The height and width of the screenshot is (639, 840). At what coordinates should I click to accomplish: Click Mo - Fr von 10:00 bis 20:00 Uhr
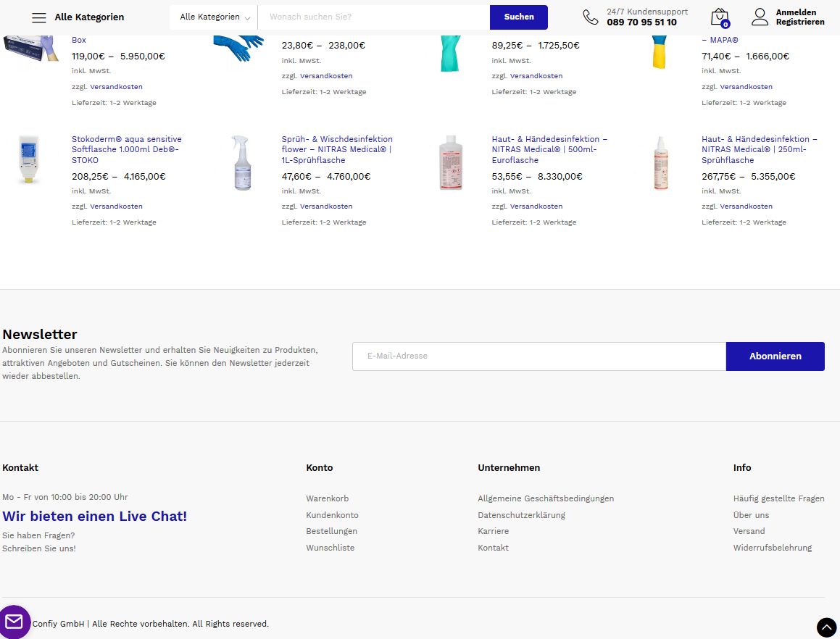[x=65, y=497]
